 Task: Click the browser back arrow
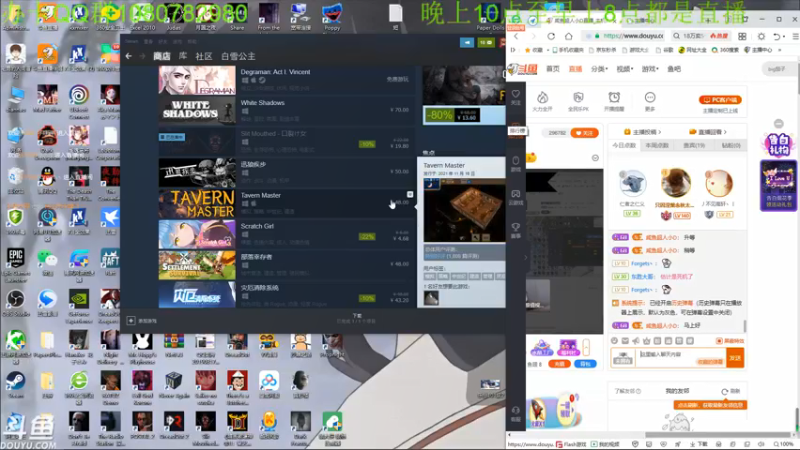[516, 36]
